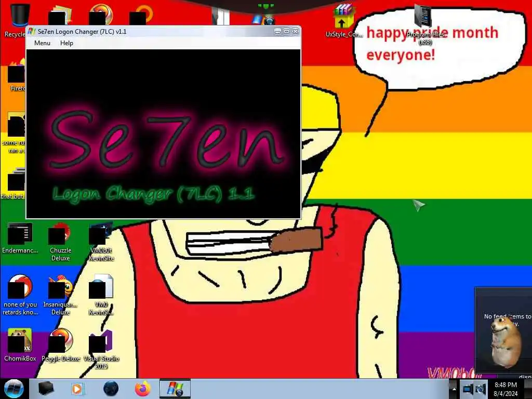Screen dimensions: 532x399
Task: Select the Recycle Bin desktop icon
Action: (x=19, y=20)
